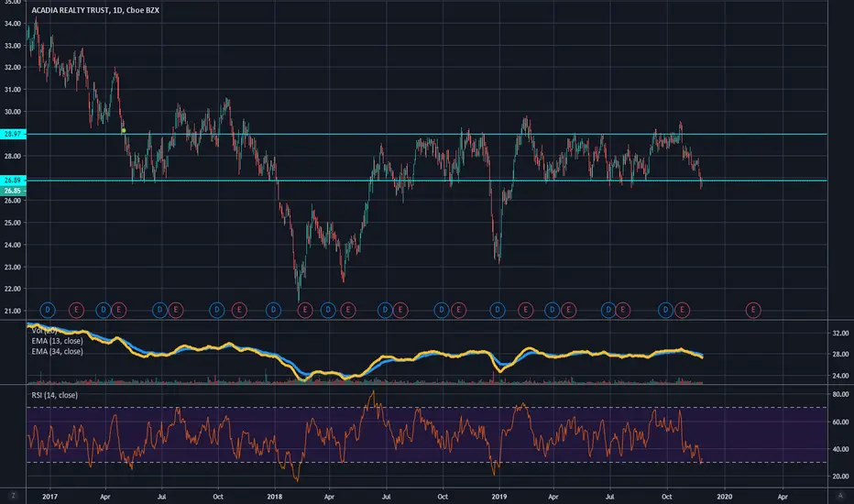Open the earnings marker for May 2018
The width and height of the screenshot is (854, 504).
(x=348, y=310)
